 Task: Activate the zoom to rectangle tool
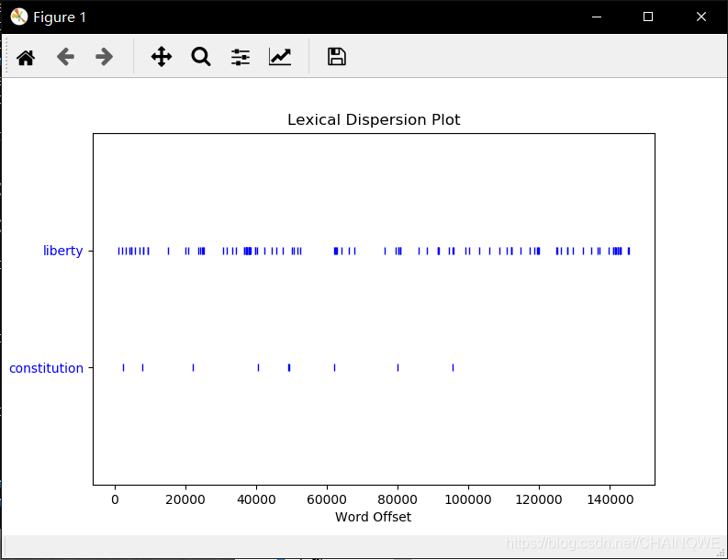[200, 57]
